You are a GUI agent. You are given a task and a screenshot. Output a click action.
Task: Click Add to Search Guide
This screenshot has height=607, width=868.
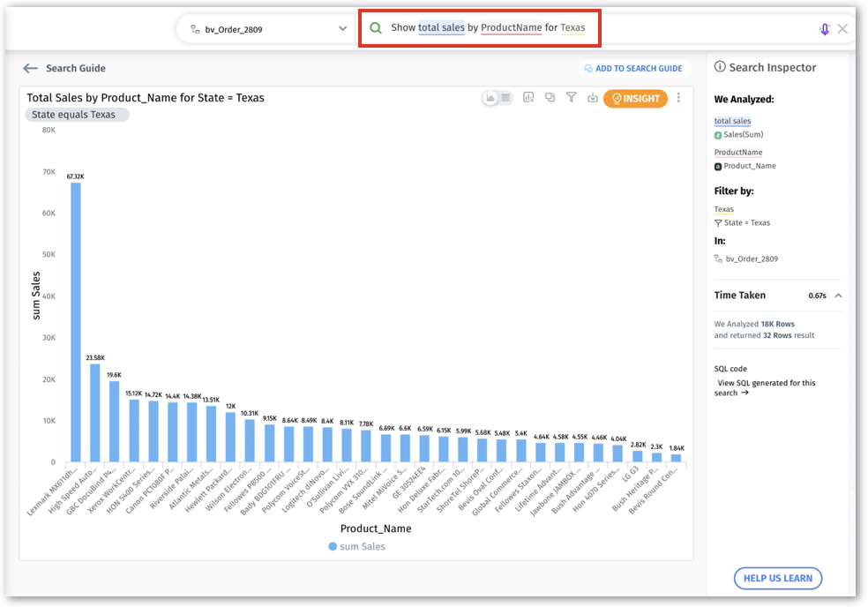(632, 68)
